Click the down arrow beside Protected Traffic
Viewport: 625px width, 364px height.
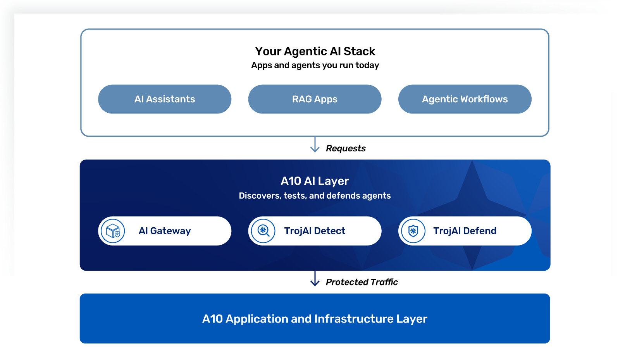(315, 278)
